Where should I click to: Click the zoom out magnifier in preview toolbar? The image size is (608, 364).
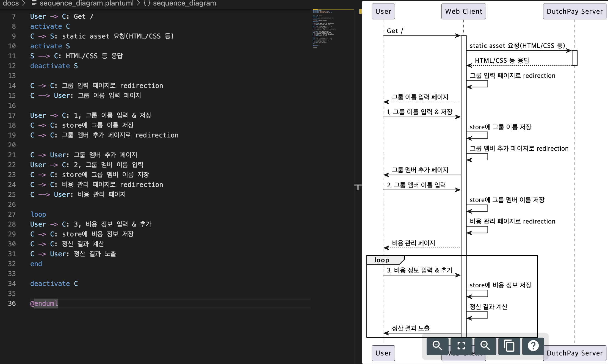point(437,346)
